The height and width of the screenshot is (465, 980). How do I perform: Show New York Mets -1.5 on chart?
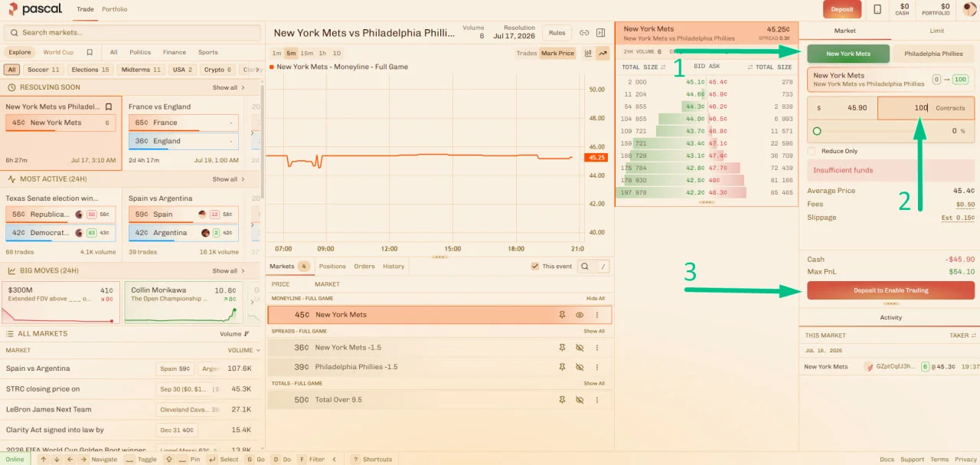click(580, 348)
